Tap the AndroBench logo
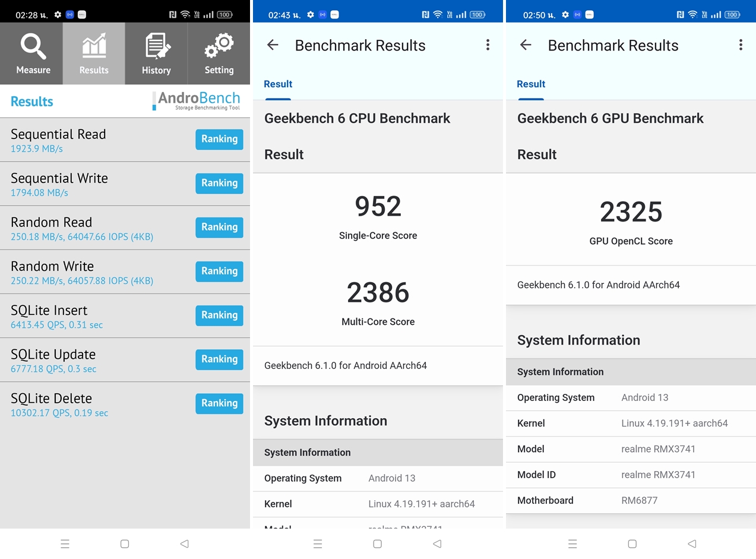Viewport: 756px width, 559px height. [196, 101]
